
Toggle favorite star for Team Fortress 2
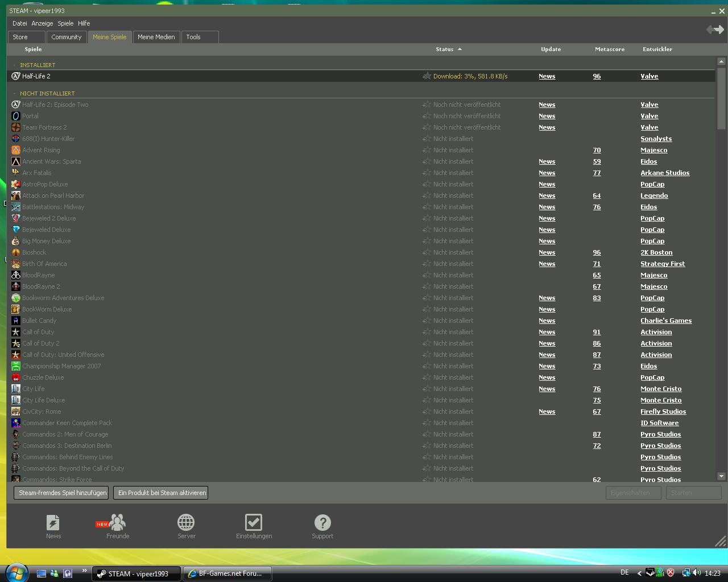[x=427, y=127]
